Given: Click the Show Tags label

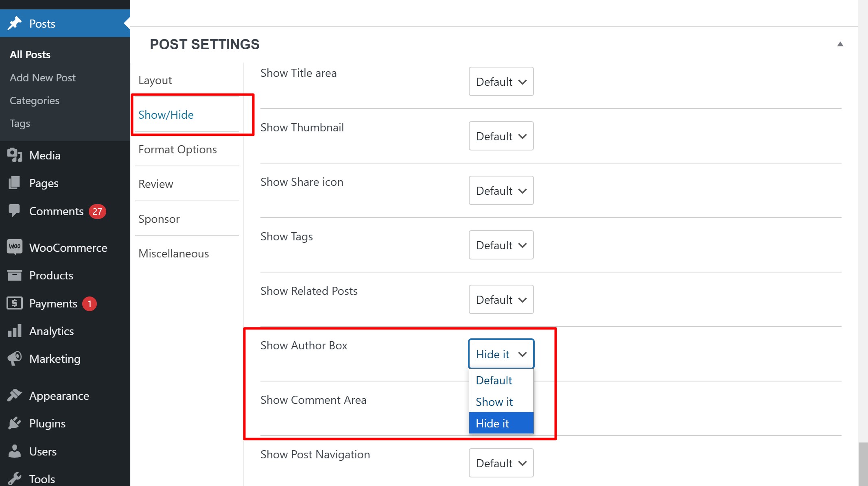Looking at the screenshot, I should point(287,236).
